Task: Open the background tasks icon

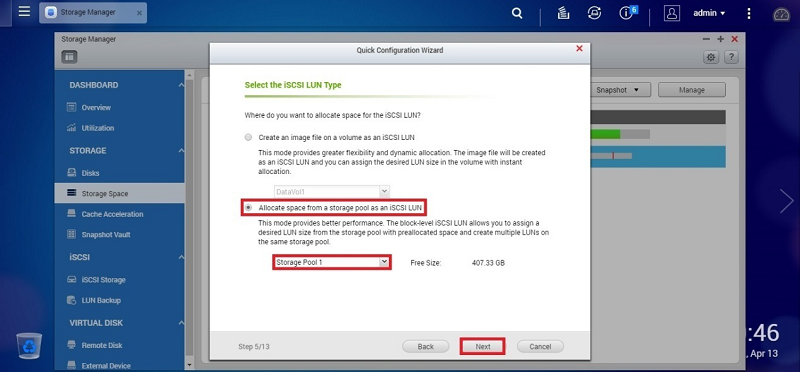Action: tap(563, 14)
